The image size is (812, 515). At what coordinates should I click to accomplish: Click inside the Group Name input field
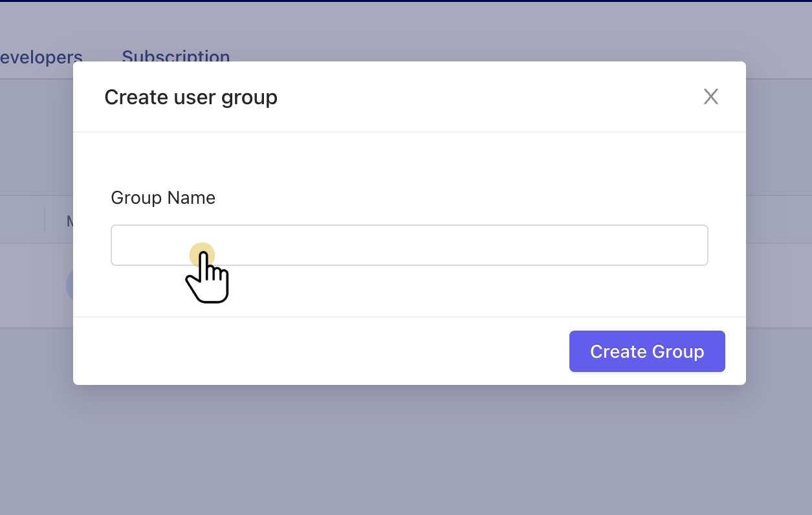click(x=409, y=245)
